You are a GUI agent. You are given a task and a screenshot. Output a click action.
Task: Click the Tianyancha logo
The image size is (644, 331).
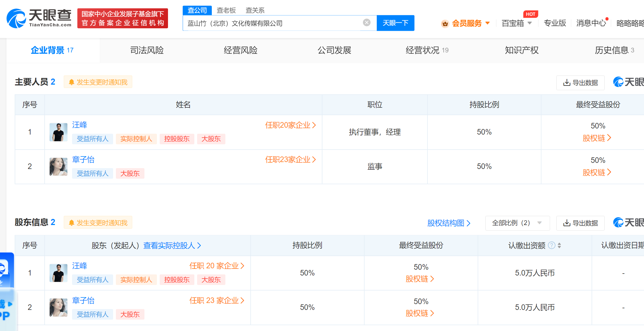[39, 18]
